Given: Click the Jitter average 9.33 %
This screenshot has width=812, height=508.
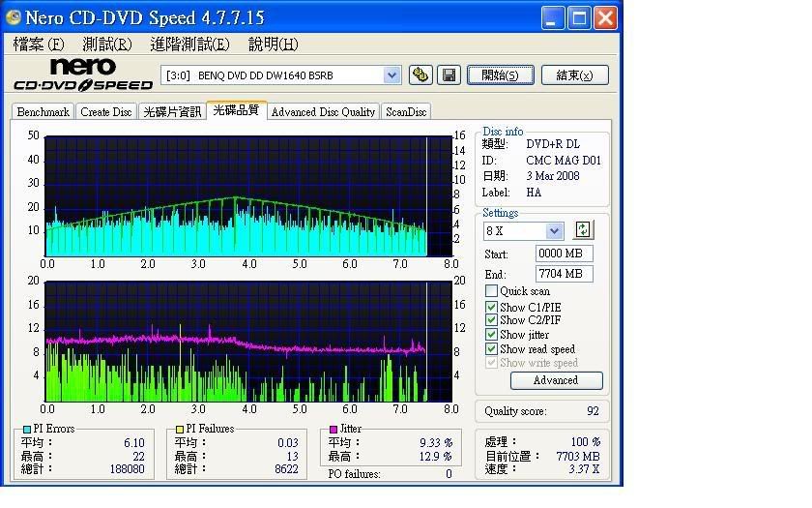Looking at the screenshot, I should point(436,443).
